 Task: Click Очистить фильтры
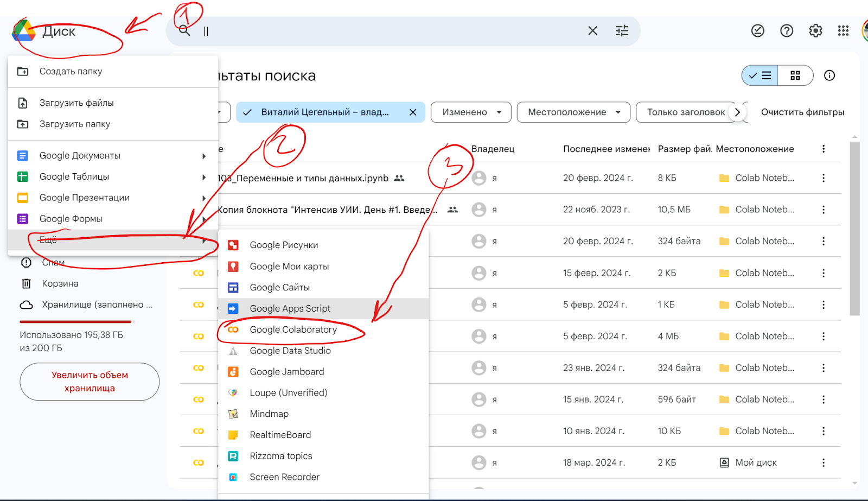coord(802,112)
